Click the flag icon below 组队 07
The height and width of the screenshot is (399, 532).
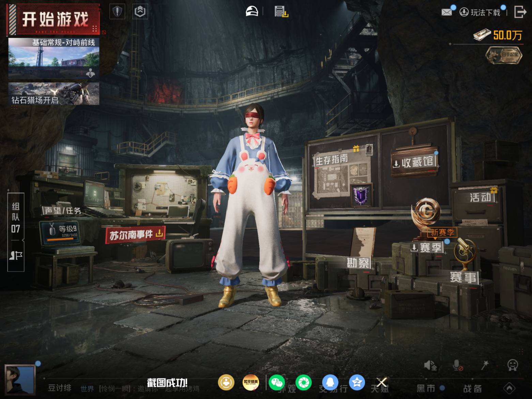click(16, 256)
